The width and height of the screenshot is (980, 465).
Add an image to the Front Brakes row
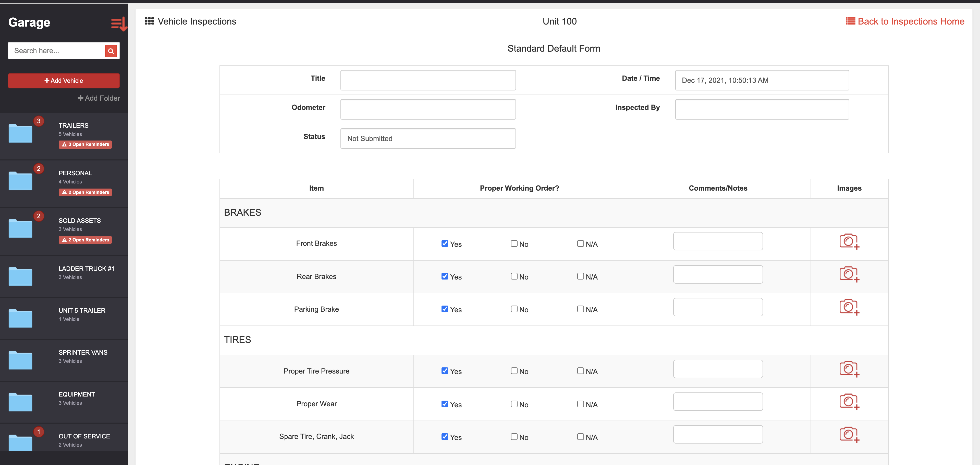(849, 241)
